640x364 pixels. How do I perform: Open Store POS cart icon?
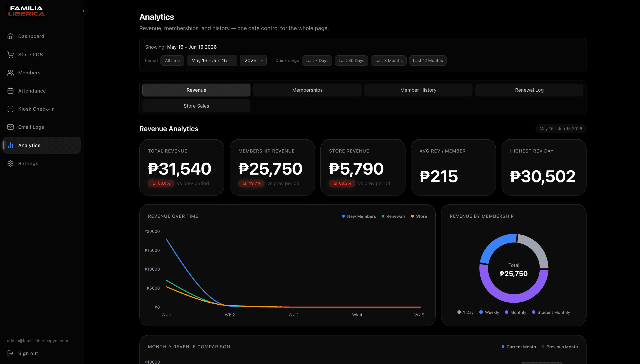[10, 55]
